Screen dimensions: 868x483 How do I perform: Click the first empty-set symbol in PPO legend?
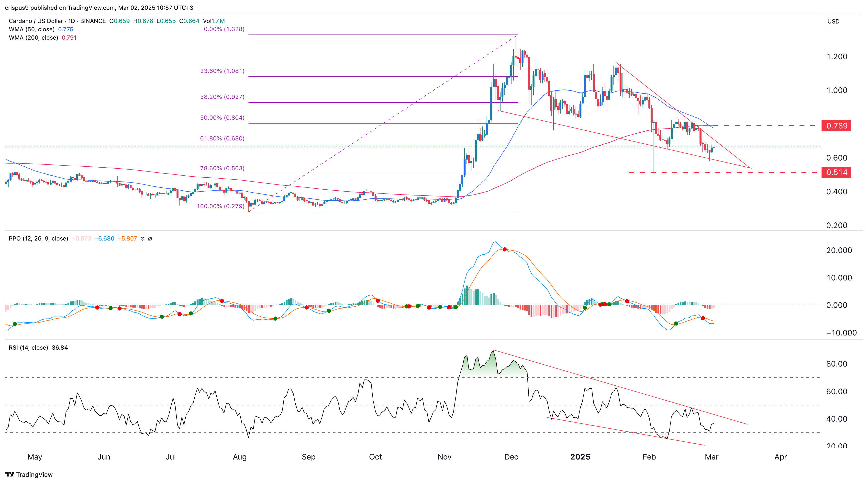[142, 239]
